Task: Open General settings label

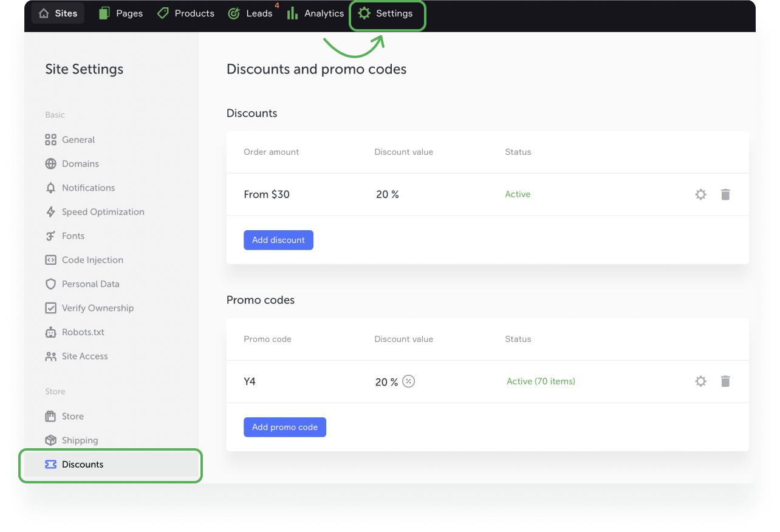Action: coord(78,140)
